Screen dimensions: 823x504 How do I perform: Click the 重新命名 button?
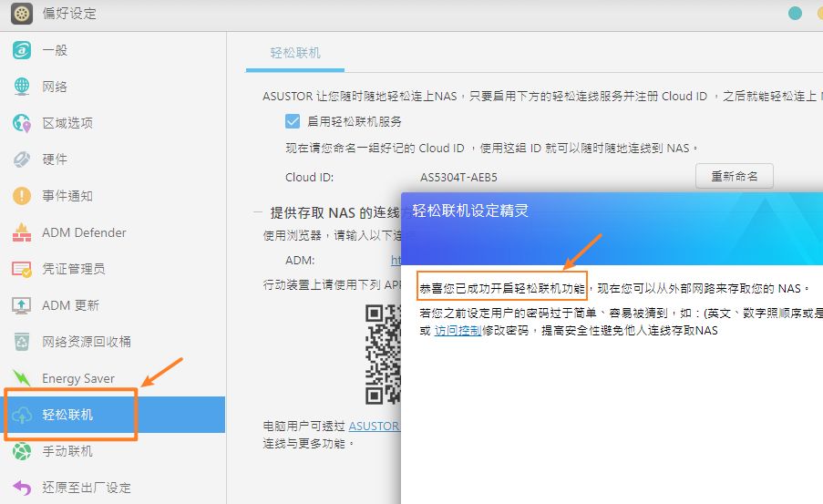point(735,176)
